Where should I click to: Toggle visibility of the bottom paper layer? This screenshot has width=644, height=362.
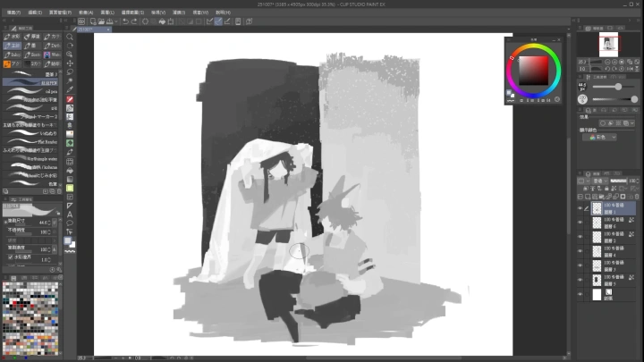coord(580,294)
